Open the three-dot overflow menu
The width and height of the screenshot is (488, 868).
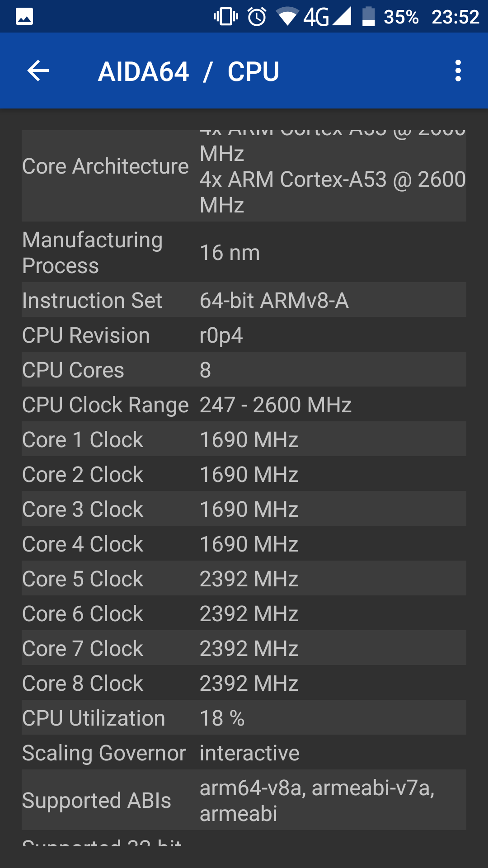[458, 71]
